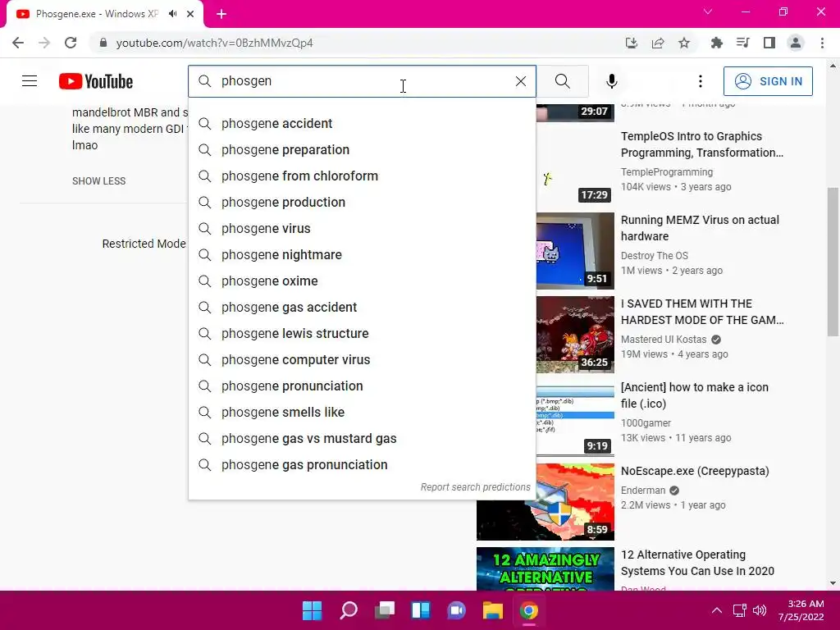The width and height of the screenshot is (840, 630).
Task: Click 'Report search predictions' link
Action: [x=475, y=487]
